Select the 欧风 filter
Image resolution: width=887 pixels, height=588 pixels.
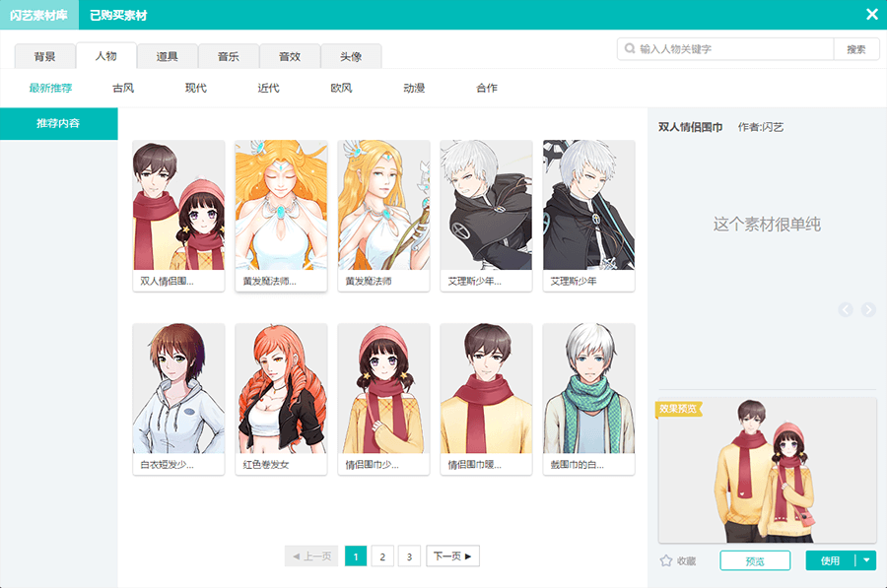pyautogui.click(x=341, y=88)
